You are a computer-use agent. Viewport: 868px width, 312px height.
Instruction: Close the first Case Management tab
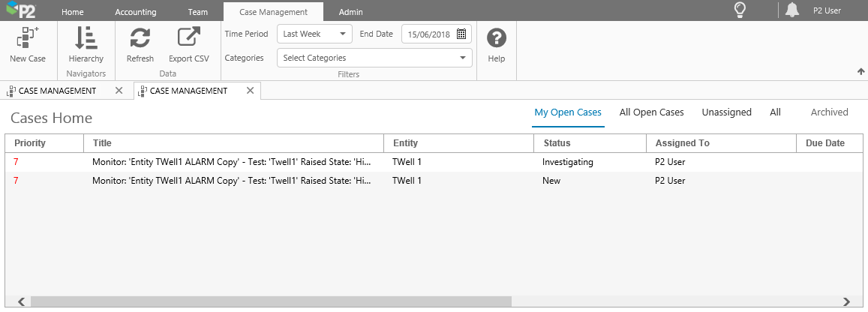pyautogui.click(x=119, y=91)
